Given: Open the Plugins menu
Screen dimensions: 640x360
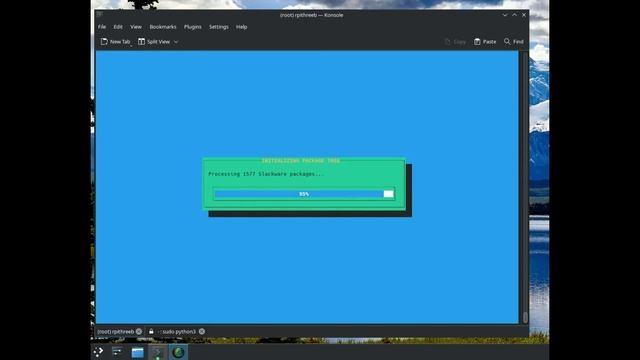Looking at the screenshot, I should 193,27.
